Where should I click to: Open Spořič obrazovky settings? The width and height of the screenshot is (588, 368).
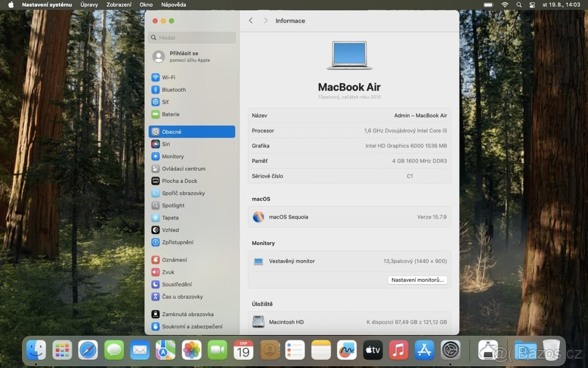pos(192,193)
